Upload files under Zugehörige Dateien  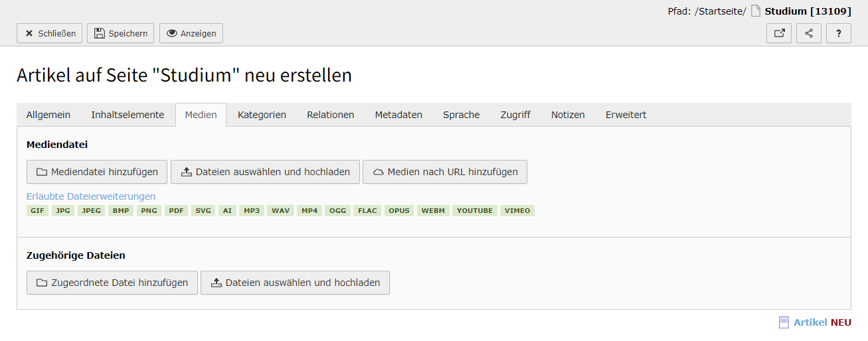(295, 283)
